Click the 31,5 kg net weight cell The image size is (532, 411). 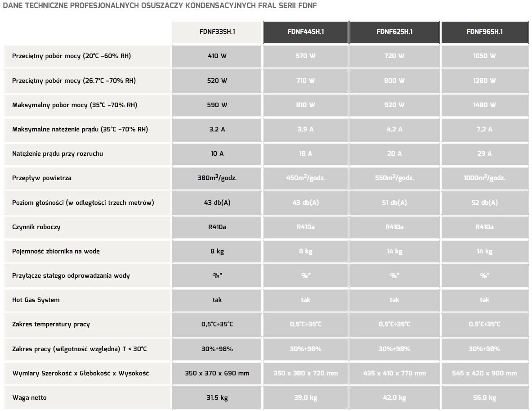pos(217,397)
